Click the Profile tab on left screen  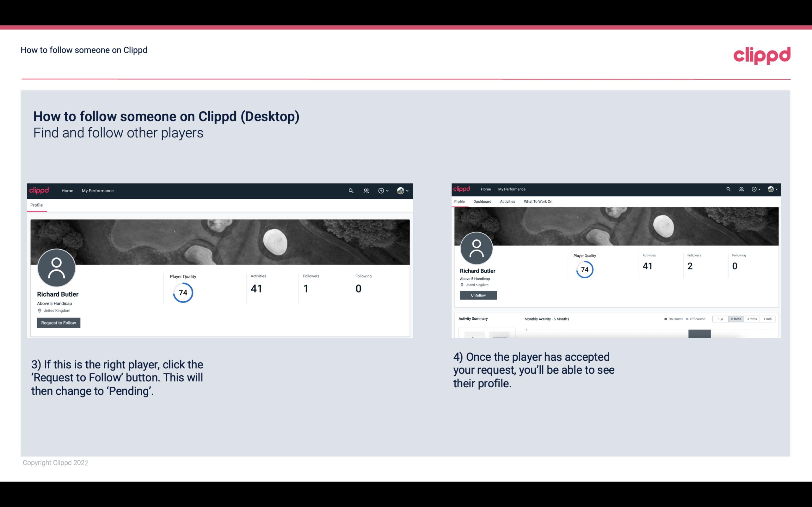click(x=36, y=205)
